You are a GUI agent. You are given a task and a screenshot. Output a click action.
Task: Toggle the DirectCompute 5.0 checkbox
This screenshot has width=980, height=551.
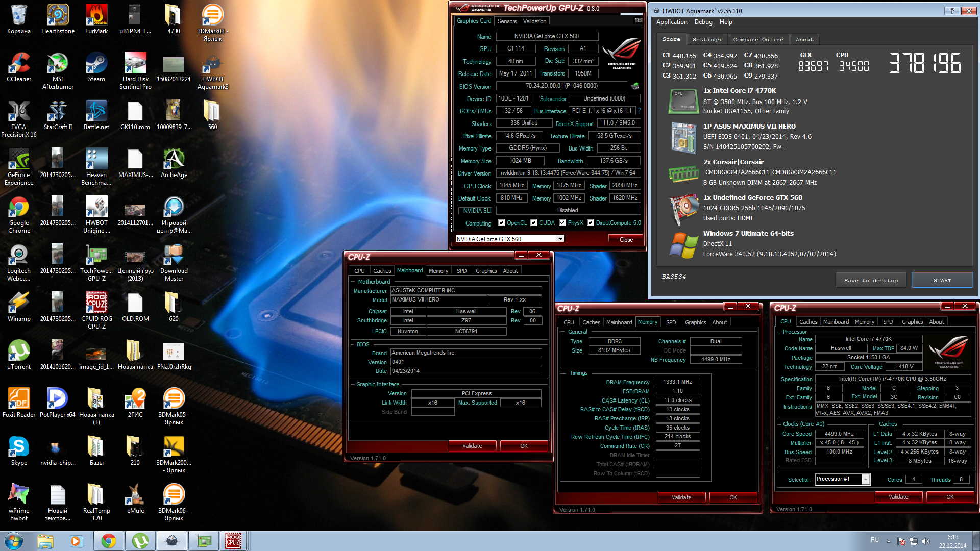coord(590,223)
